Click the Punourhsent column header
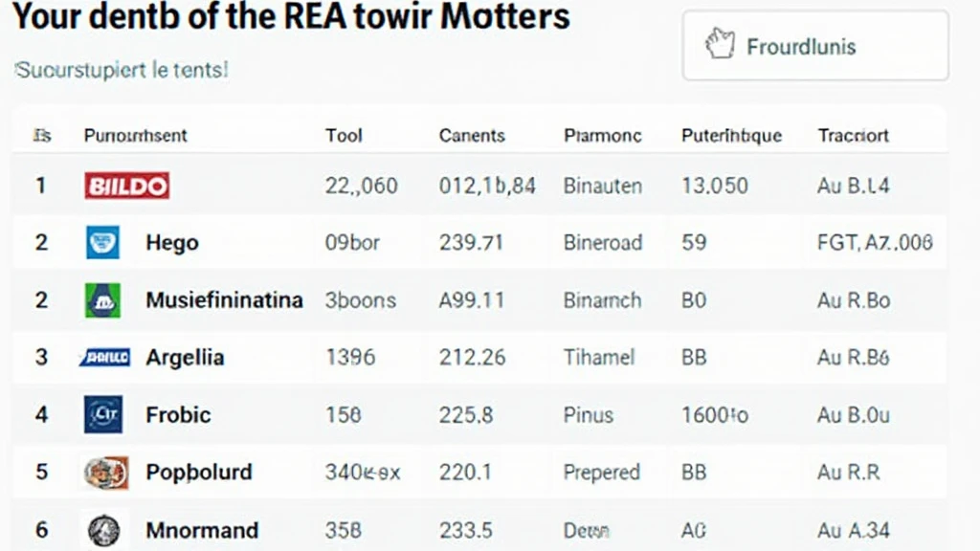Viewport: 980px width, 551px height. tap(136, 136)
